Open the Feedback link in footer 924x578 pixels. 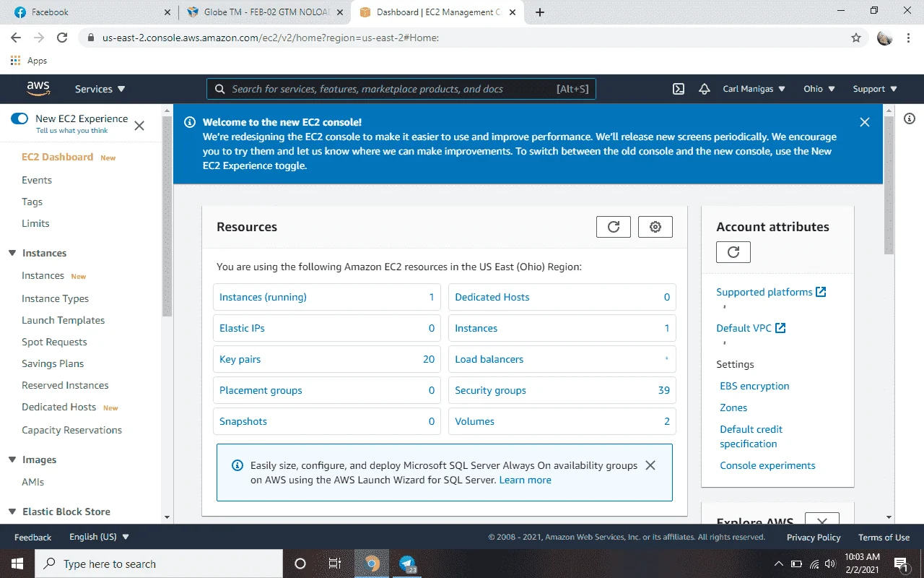coord(33,537)
